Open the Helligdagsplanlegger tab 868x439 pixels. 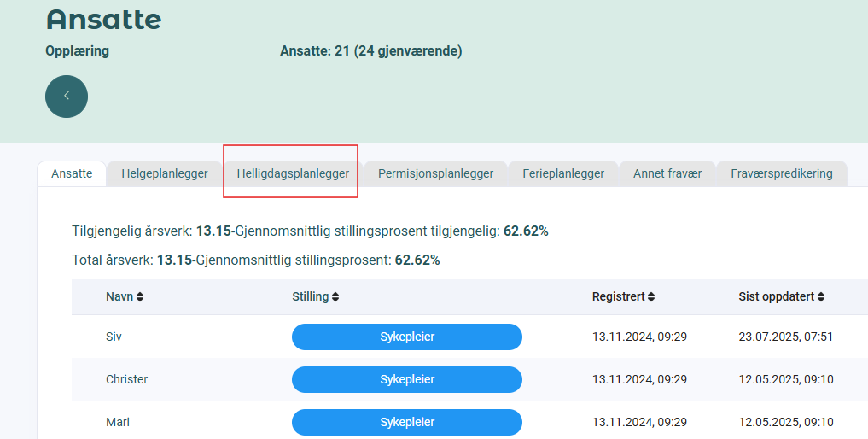293,173
